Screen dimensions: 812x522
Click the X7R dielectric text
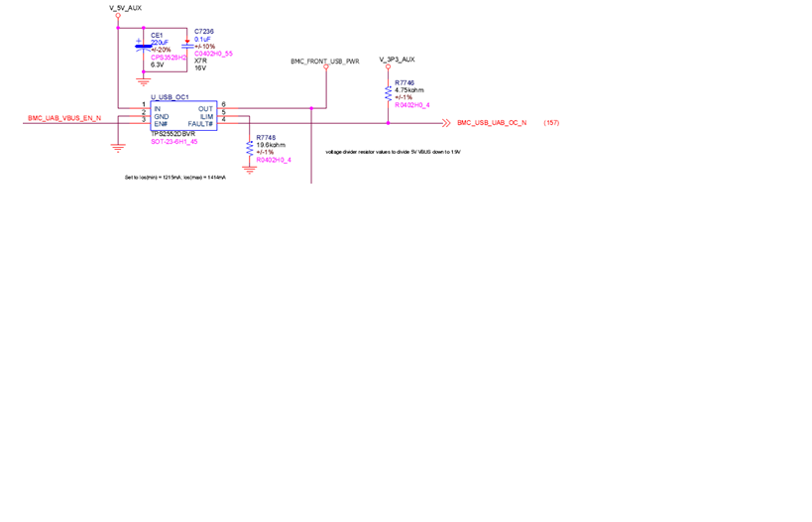click(200, 61)
